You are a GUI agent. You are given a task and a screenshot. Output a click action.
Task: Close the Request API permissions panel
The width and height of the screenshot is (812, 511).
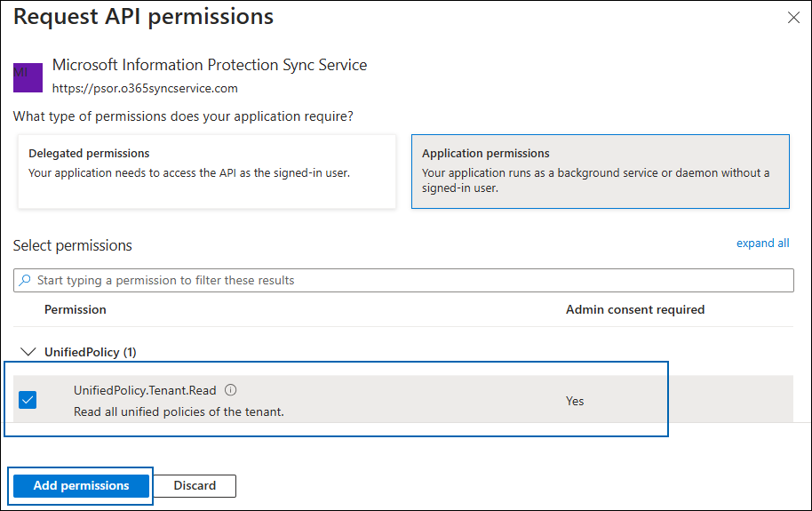[x=792, y=18]
